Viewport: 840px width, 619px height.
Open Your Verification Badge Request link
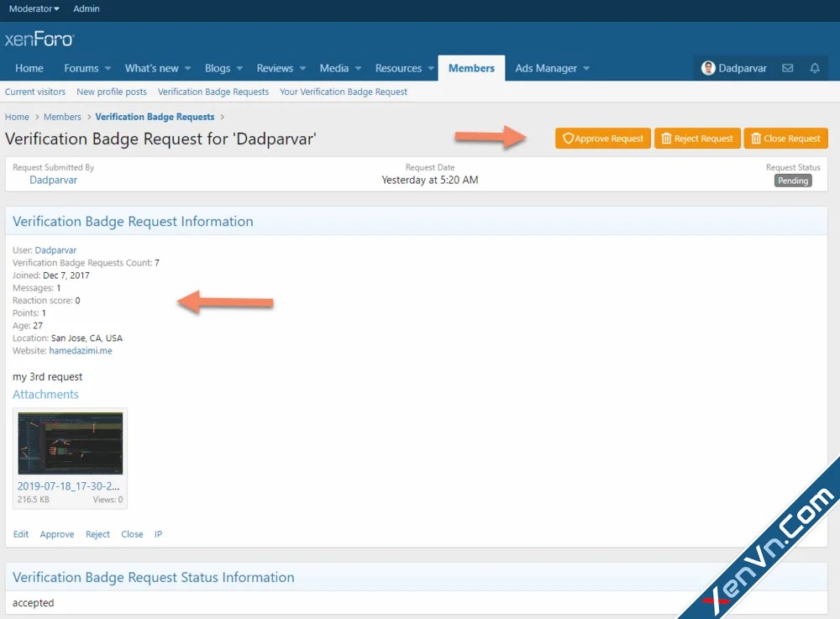click(x=344, y=92)
